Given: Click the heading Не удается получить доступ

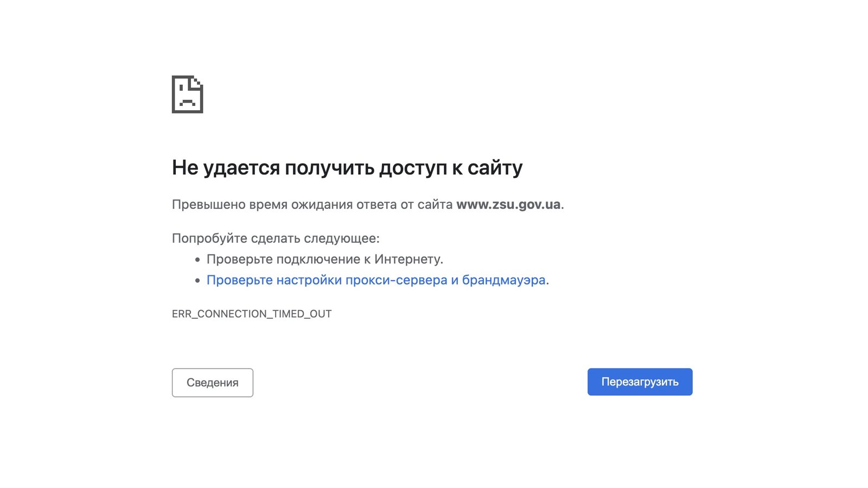Looking at the screenshot, I should [347, 168].
